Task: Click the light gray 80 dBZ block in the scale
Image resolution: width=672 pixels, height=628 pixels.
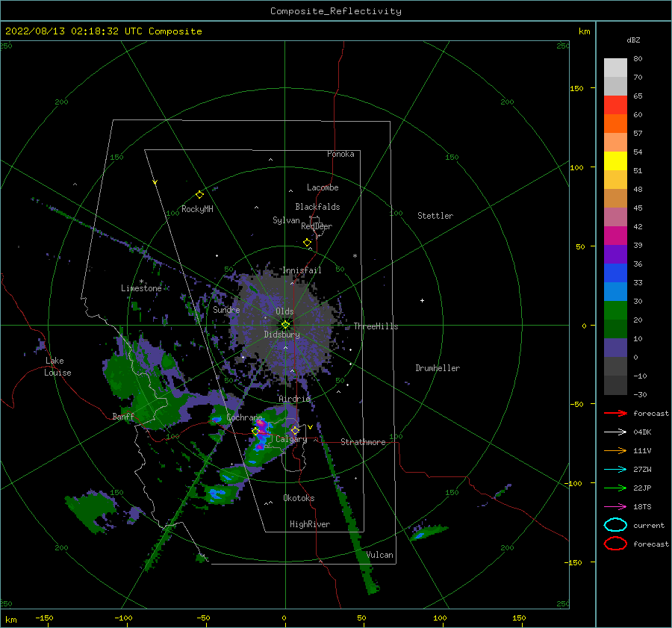Action: pos(615,68)
